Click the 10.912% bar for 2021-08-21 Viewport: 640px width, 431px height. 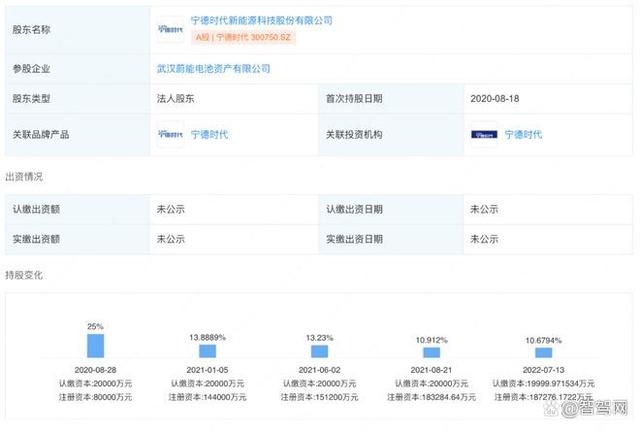[431, 353]
